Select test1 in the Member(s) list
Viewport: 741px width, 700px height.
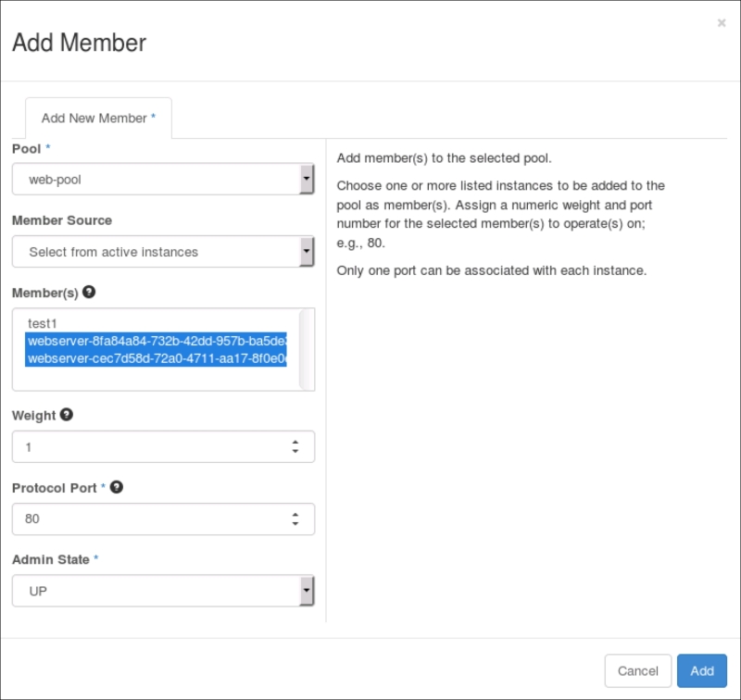click(x=44, y=325)
